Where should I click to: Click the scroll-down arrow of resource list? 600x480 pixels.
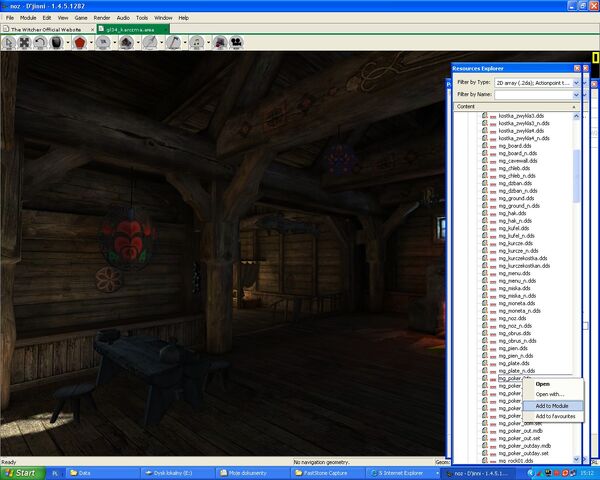576,459
